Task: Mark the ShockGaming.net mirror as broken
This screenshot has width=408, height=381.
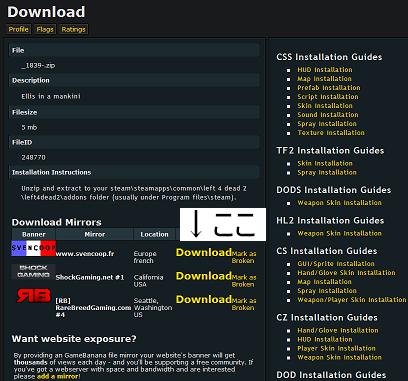Action: tap(244, 281)
